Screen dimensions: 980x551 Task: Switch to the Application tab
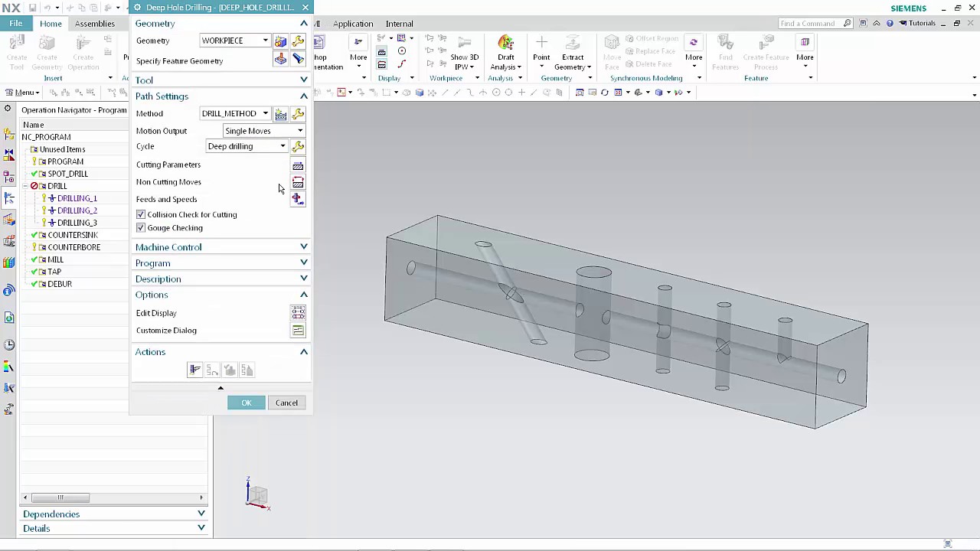[353, 24]
